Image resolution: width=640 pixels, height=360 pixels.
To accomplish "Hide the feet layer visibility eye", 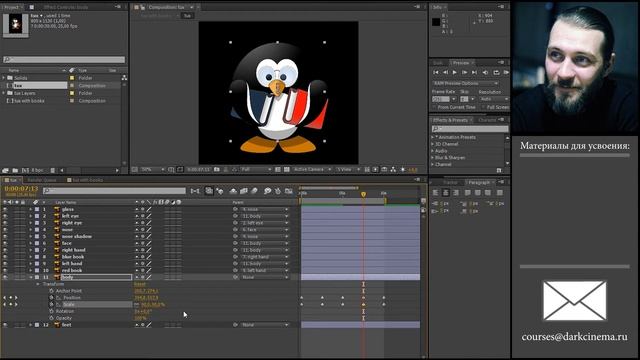I will [5, 325].
